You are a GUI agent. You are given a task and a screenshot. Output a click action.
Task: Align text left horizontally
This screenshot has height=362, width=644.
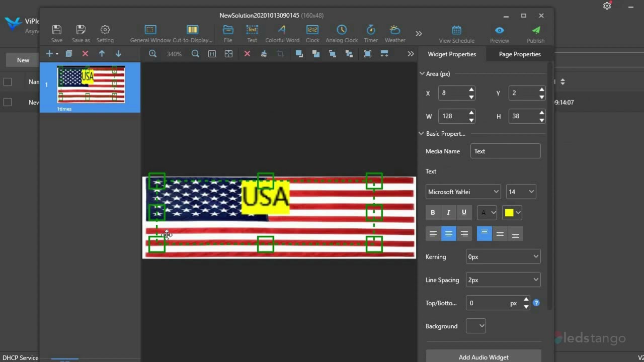click(433, 234)
